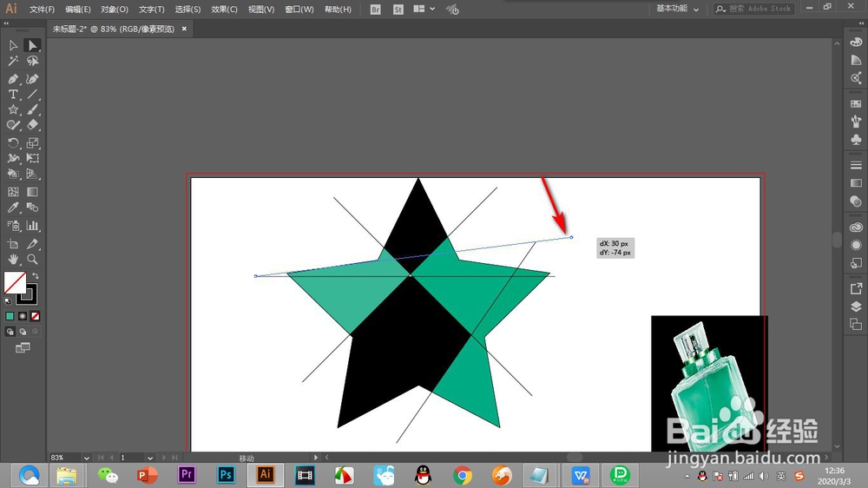Open the Color palette panel icon
Viewport: 868px width, 488px height.
pyautogui.click(x=856, y=42)
